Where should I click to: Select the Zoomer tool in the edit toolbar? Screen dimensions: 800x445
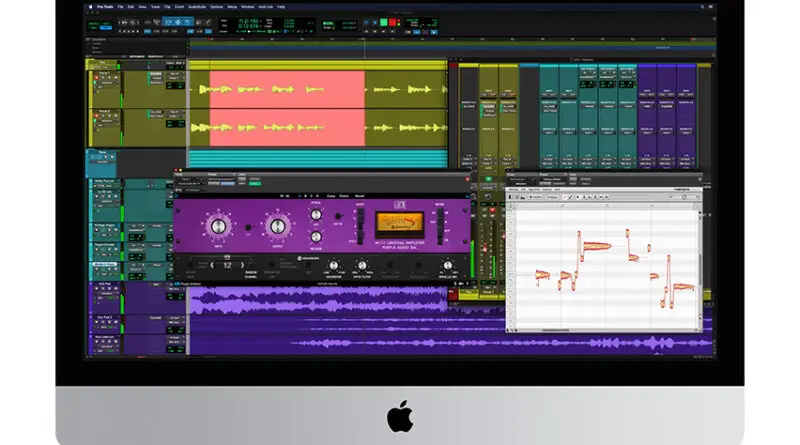(156, 22)
